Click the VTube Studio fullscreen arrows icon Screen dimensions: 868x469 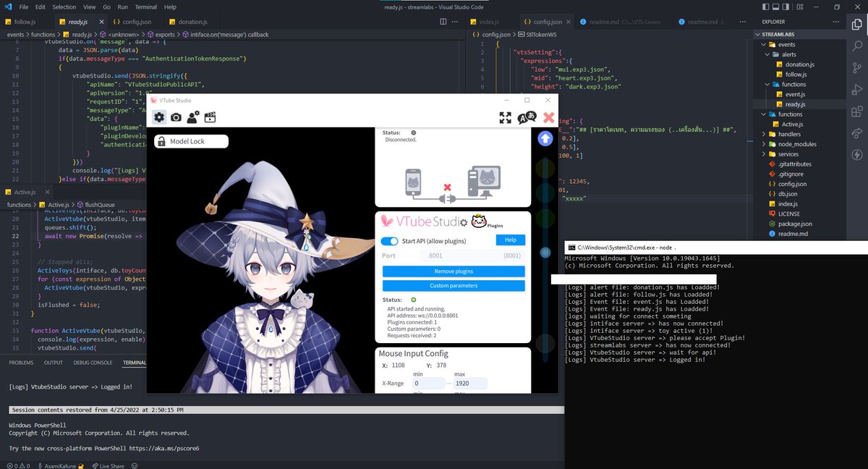point(506,117)
